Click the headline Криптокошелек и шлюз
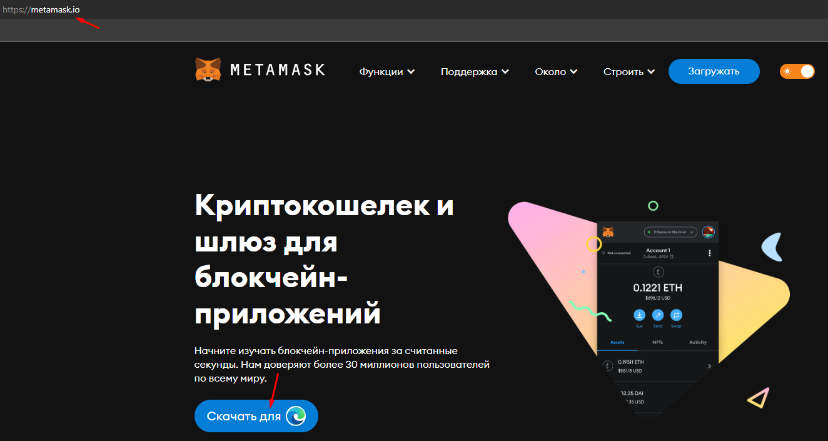 [324, 259]
